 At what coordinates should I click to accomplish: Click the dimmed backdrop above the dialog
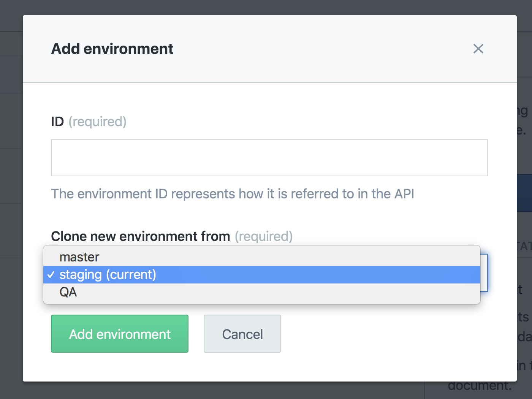(266, 7)
